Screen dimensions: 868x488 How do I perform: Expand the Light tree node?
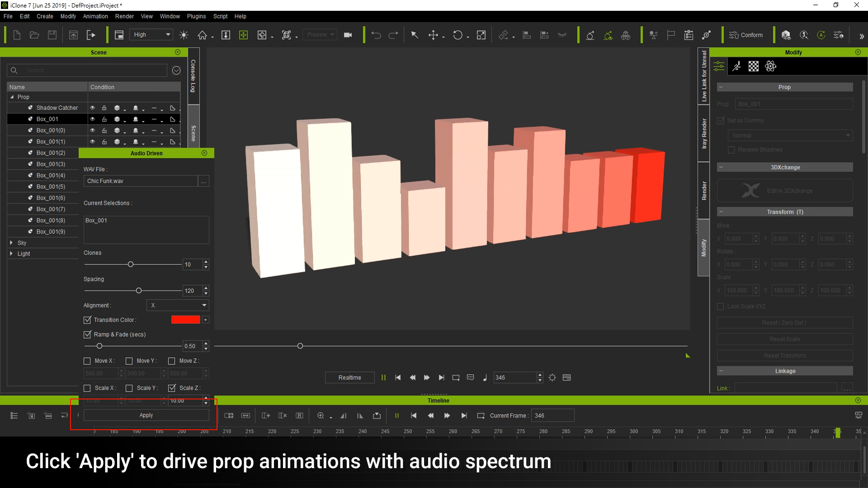[11, 253]
